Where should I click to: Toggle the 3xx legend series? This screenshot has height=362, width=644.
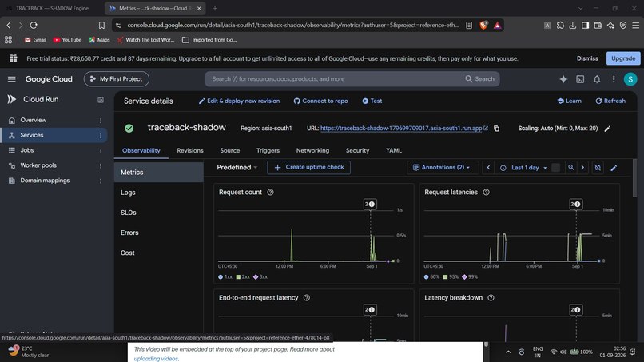(x=260, y=277)
